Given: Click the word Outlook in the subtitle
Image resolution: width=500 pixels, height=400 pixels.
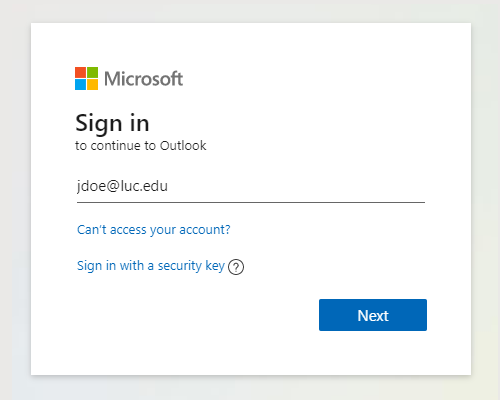Looking at the screenshot, I should (183, 146).
